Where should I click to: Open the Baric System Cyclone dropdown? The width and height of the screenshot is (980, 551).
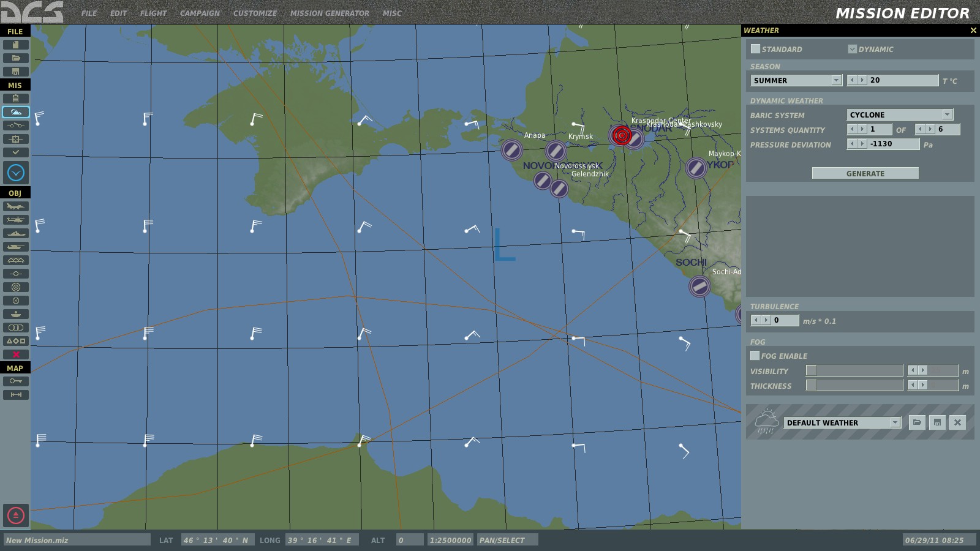(900, 114)
